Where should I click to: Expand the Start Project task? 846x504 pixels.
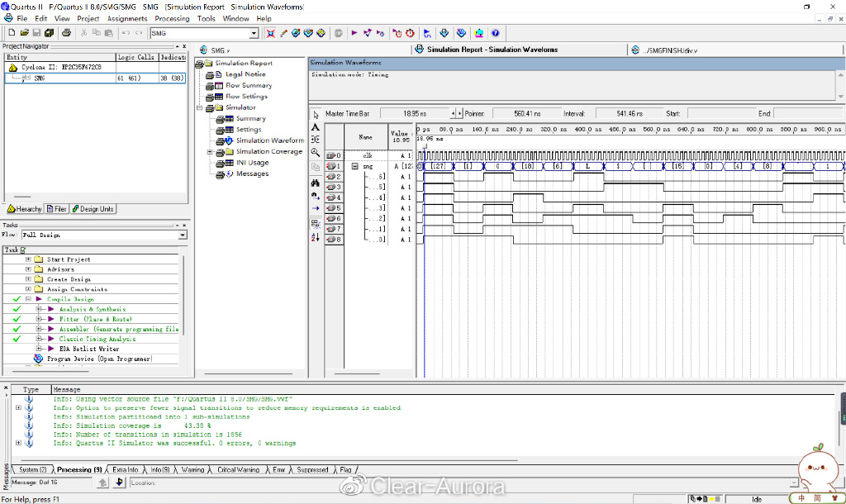click(x=28, y=259)
